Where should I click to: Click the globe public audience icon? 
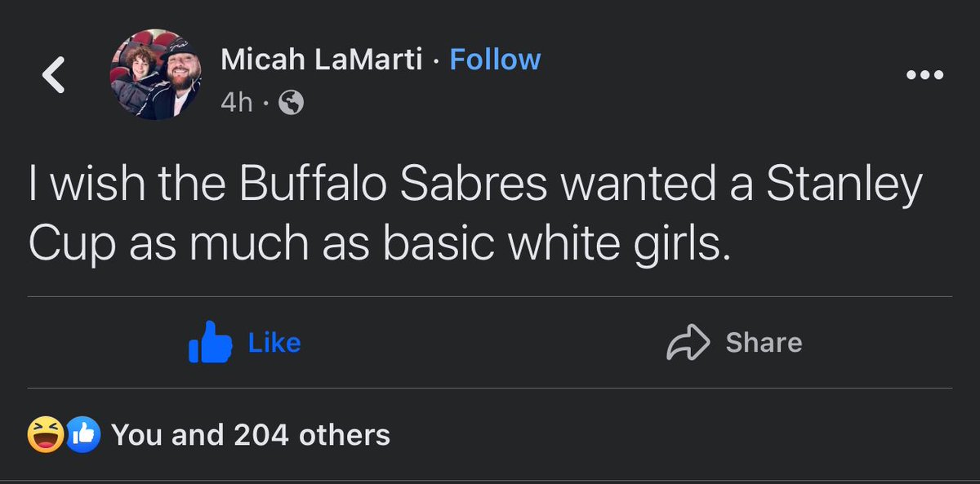[292, 102]
